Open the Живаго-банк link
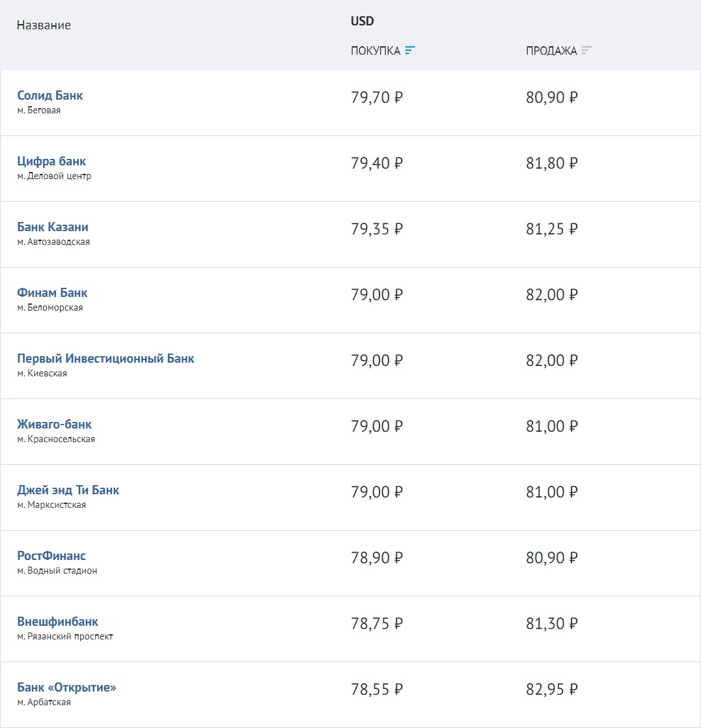This screenshot has width=701, height=728. click(x=55, y=425)
